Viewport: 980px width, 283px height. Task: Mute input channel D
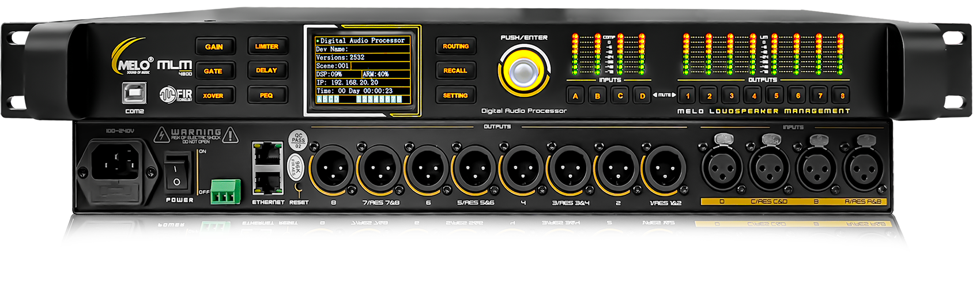coord(642,96)
